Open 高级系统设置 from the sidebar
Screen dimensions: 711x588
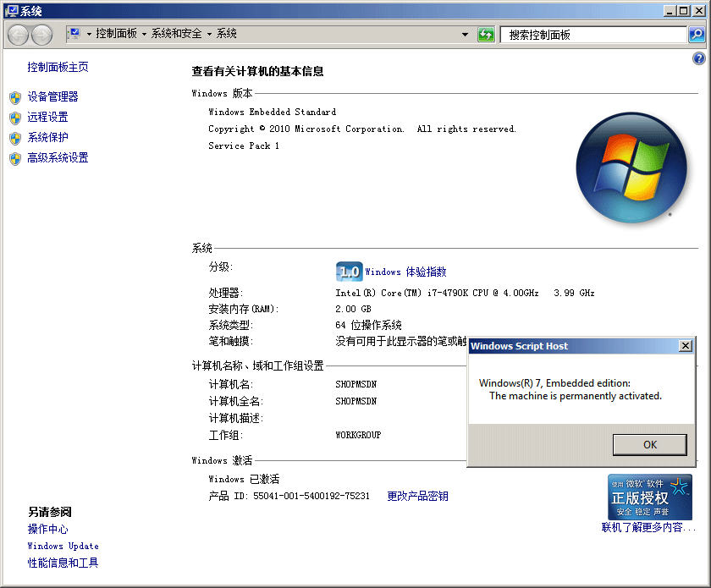[58, 158]
